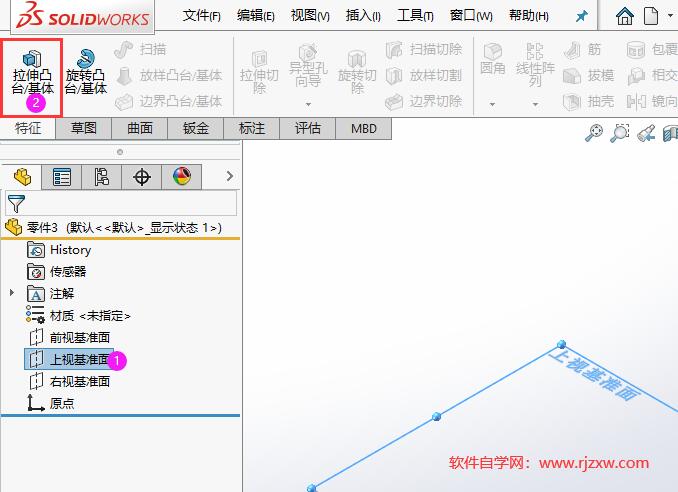Open dropdown arrow beside New document

coord(670,16)
